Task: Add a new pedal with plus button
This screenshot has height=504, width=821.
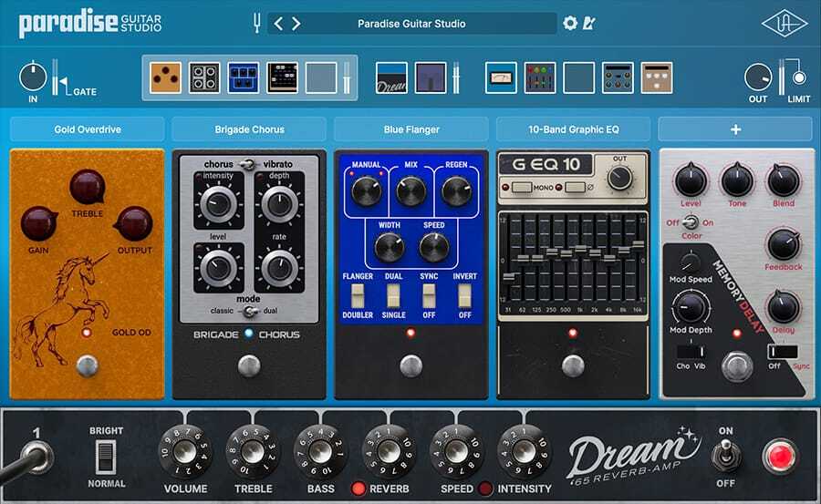Action: 734,129
